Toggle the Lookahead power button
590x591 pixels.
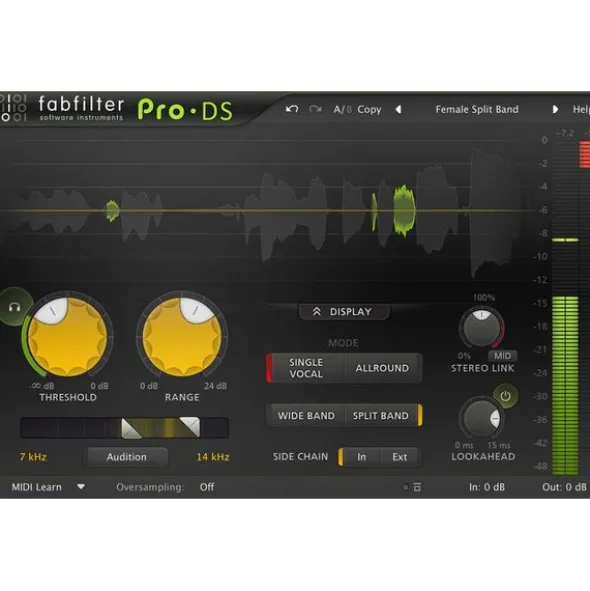[x=505, y=396]
